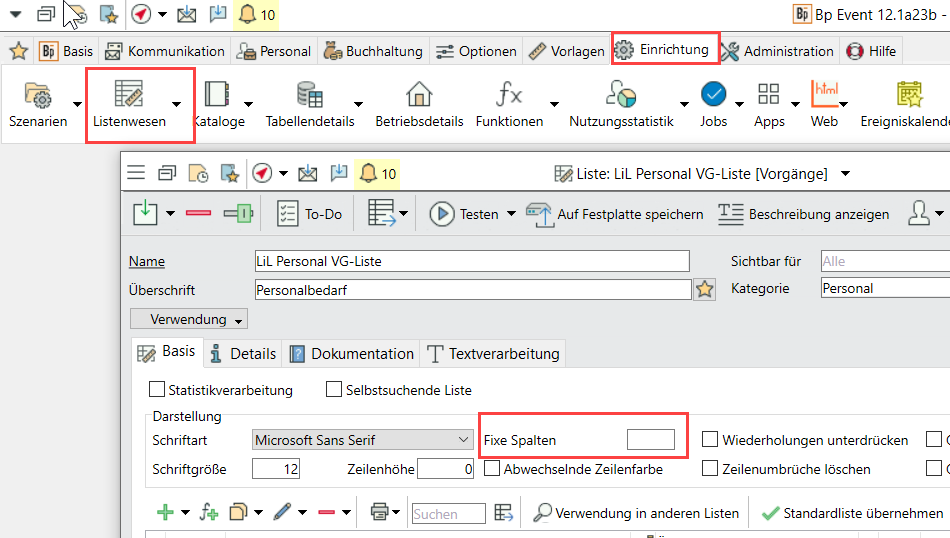Image resolution: width=950 pixels, height=538 pixels.
Task: Open the Dokumentation tab
Action: 352,354
